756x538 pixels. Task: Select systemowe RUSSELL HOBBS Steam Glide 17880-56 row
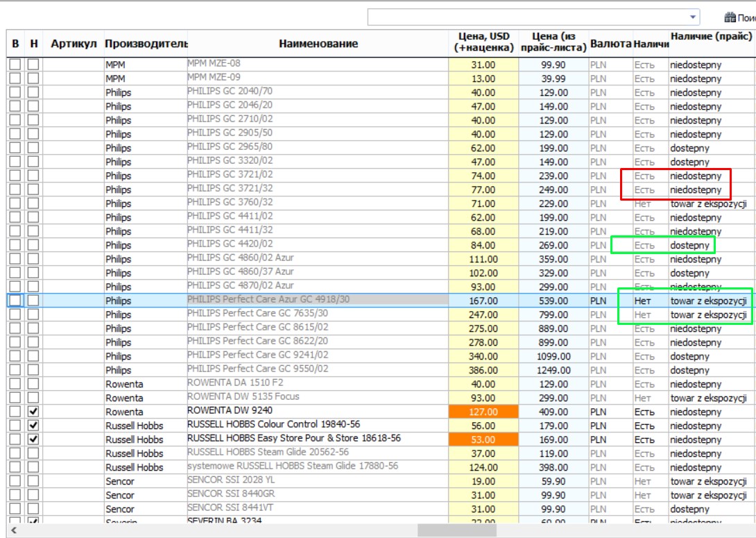tap(318, 466)
